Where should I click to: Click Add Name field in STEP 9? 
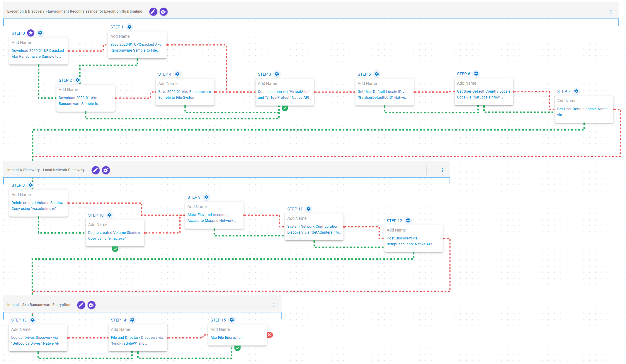tap(197, 207)
